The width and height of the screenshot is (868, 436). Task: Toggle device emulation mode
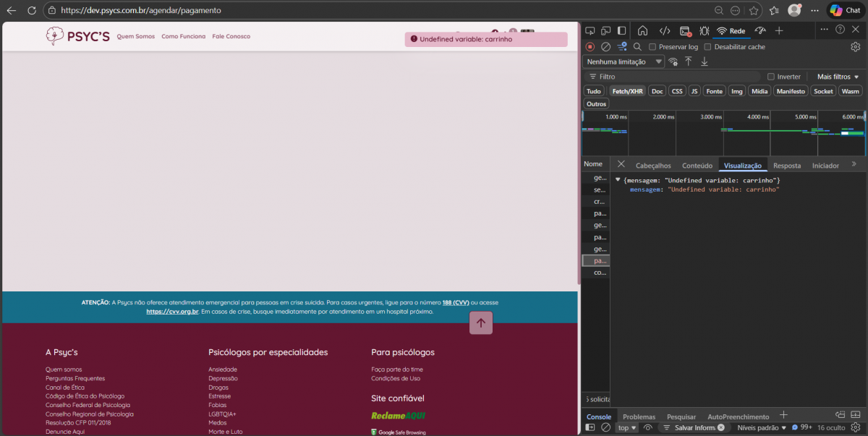click(x=605, y=30)
